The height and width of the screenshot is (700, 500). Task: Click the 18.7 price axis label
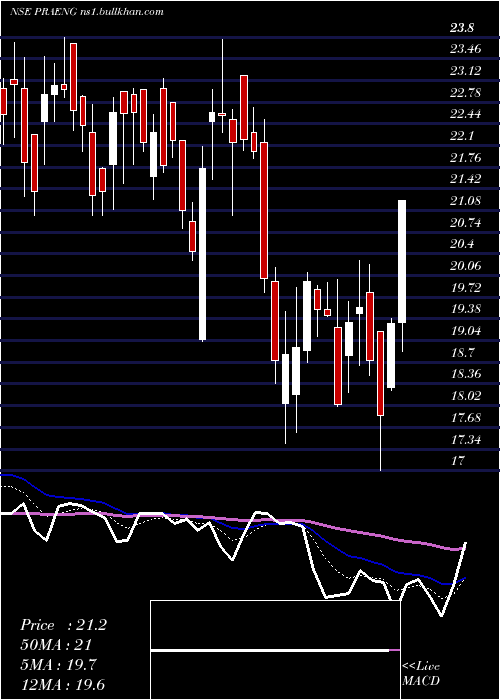point(461,353)
